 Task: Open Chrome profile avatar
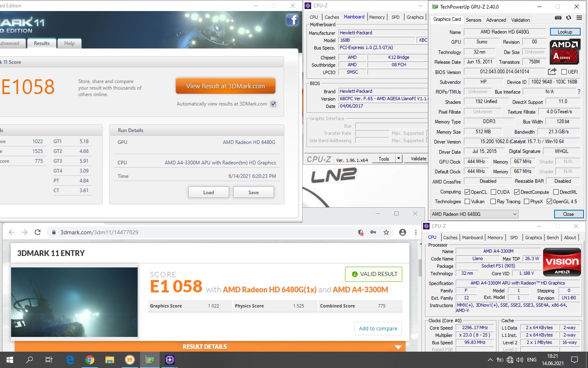[x=403, y=232]
